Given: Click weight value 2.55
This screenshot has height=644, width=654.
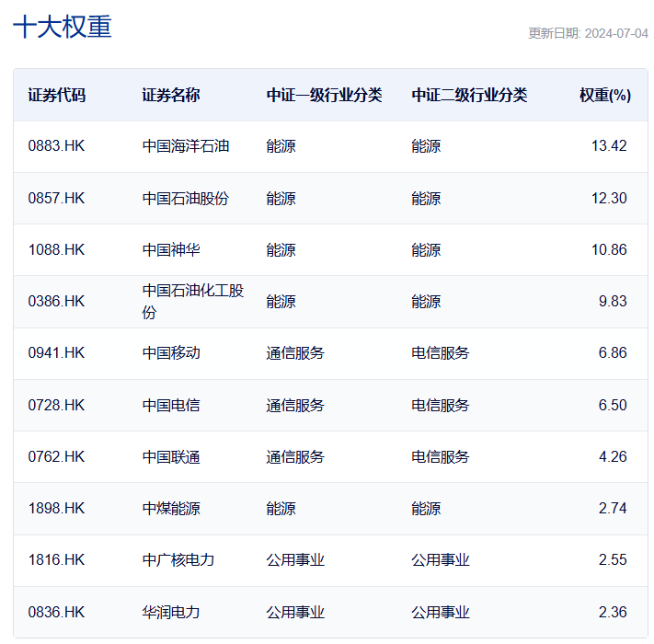Looking at the screenshot, I should click(x=613, y=559).
